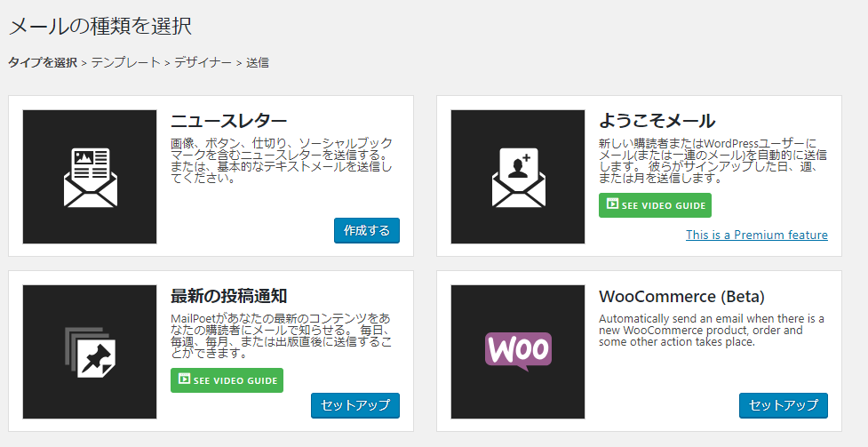Click the welcome email subscriber envelope icon
Screen dimensions: 868x447
click(x=518, y=177)
